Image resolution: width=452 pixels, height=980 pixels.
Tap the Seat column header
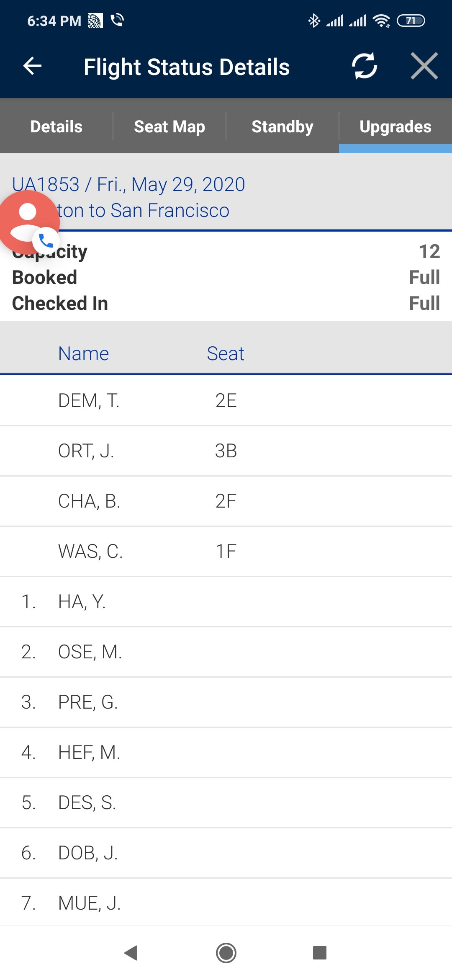click(225, 353)
